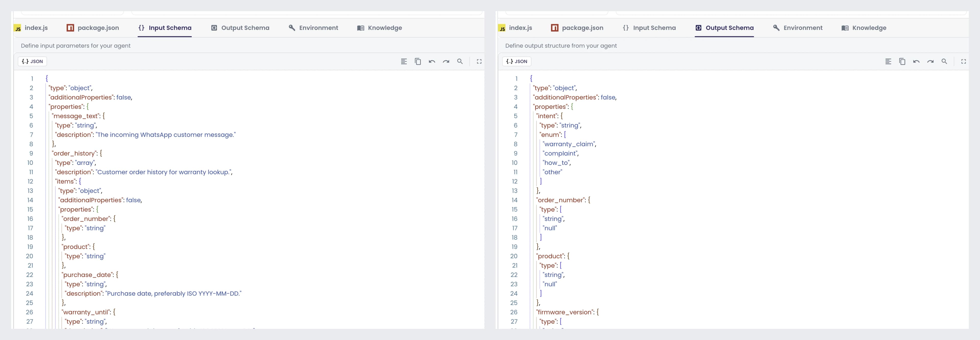Expand left editor to fullscreen
The height and width of the screenshot is (340, 980).
pyautogui.click(x=479, y=61)
